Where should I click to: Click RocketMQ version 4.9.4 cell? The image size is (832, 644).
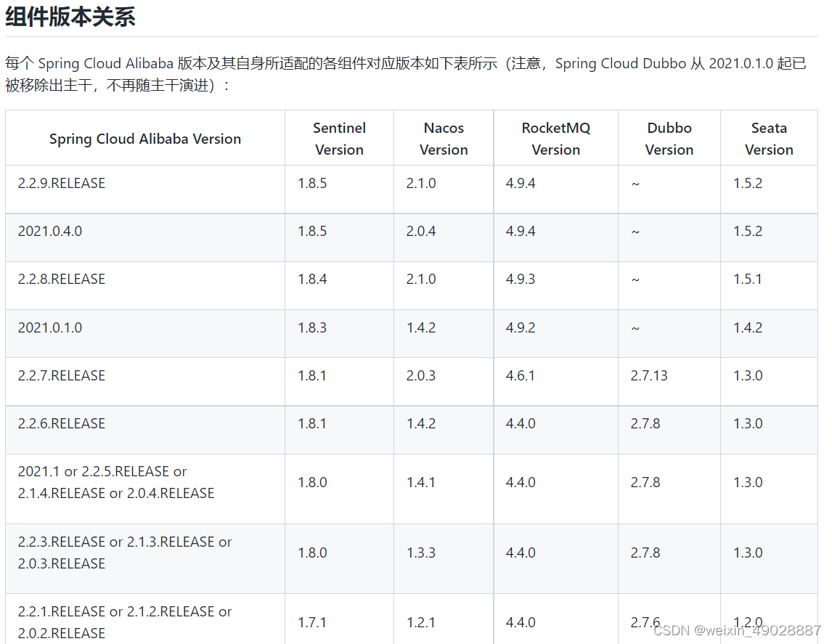(x=521, y=183)
